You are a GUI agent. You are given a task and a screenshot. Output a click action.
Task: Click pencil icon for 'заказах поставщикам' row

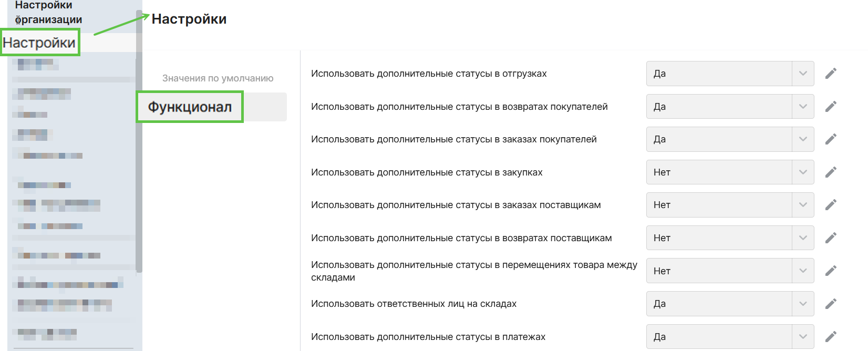[831, 205]
